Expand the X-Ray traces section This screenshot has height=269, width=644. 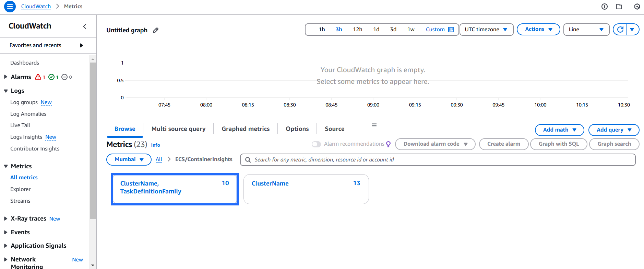6,218
